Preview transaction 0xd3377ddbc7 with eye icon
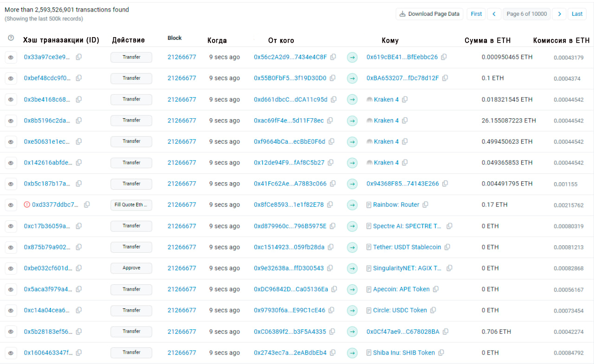Screen dimensions: 594x364 click(11, 204)
